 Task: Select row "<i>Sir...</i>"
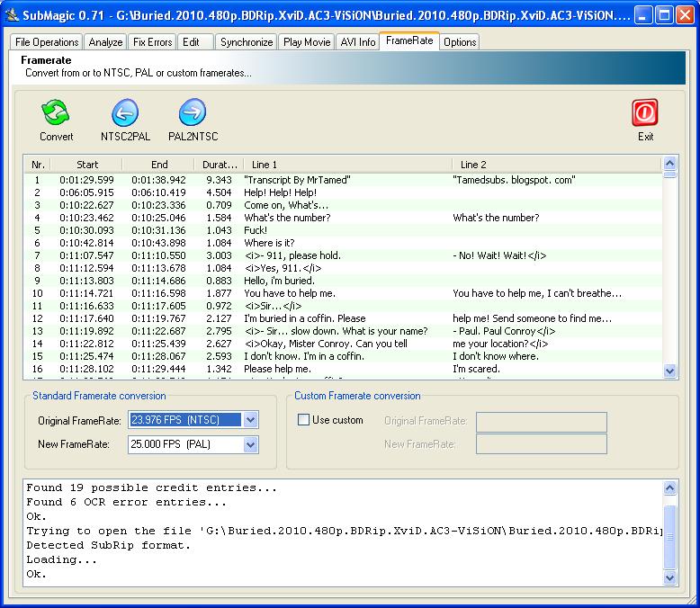[x=343, y=306]
